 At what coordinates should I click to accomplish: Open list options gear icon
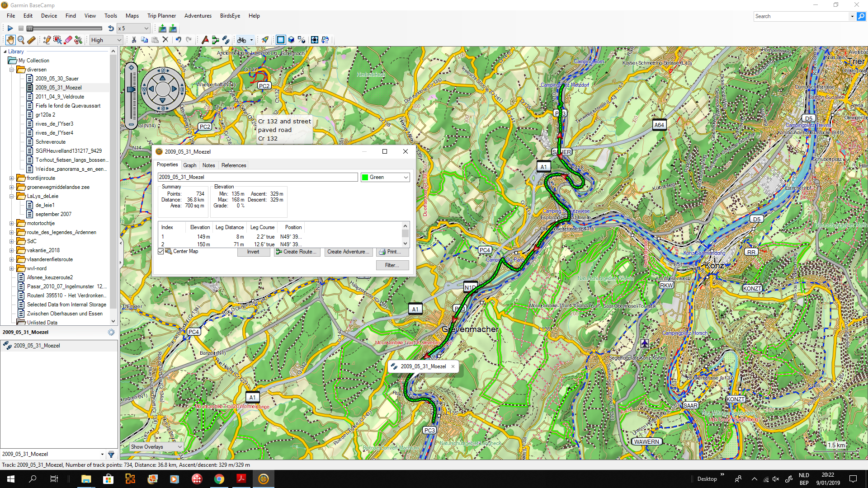111,332
